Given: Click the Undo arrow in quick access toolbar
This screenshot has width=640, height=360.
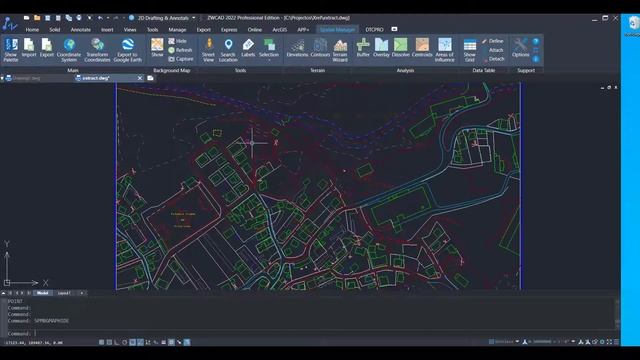Looking at the screenshot, I should 100,18.
